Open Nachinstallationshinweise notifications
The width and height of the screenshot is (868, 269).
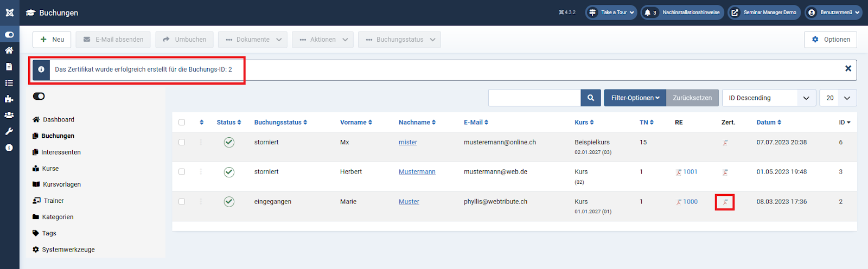coord(682,12)
